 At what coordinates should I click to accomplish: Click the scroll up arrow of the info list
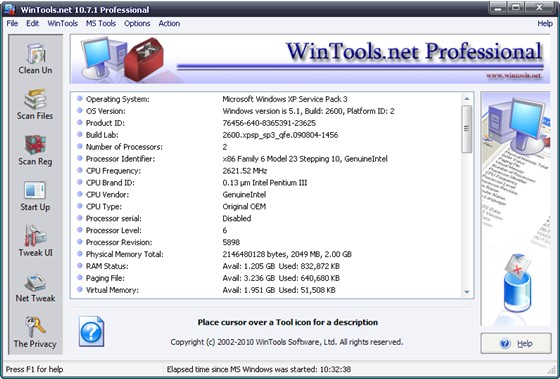tap(467, 99)
